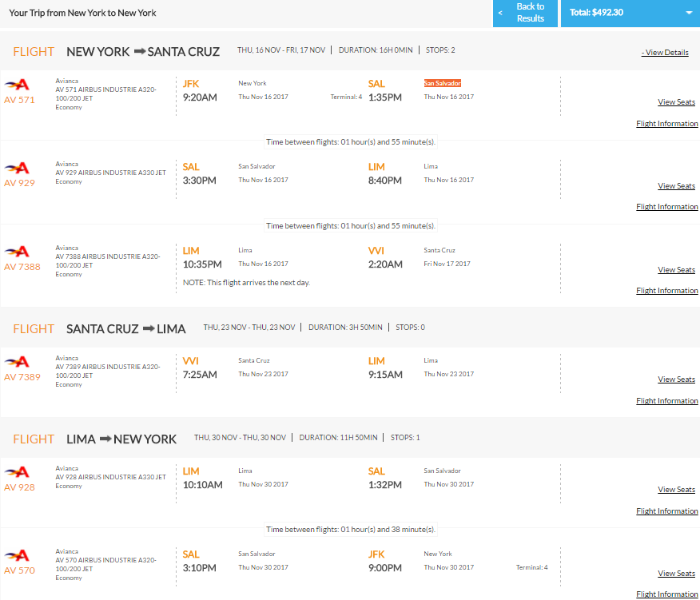The height and width of the screenshot is (600, 700).
Task: Click the JFK departure code at 9:20AM
Action: click(x=191, y=84)
